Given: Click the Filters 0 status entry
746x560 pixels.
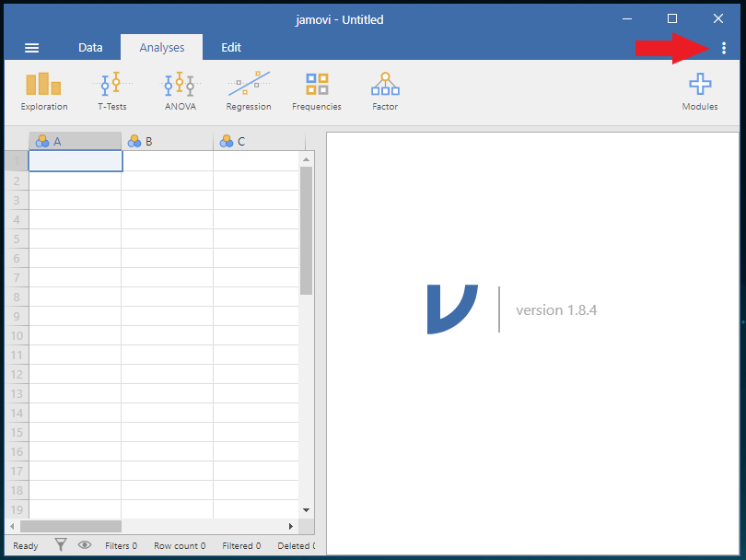Looking at the screenshot, I should click(x=121, y=546).
